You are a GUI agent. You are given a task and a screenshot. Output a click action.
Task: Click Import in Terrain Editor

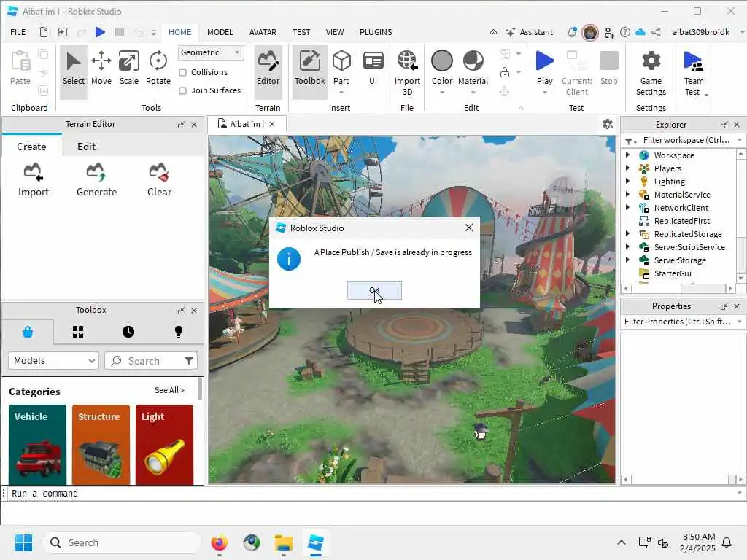tap(34, 179)
